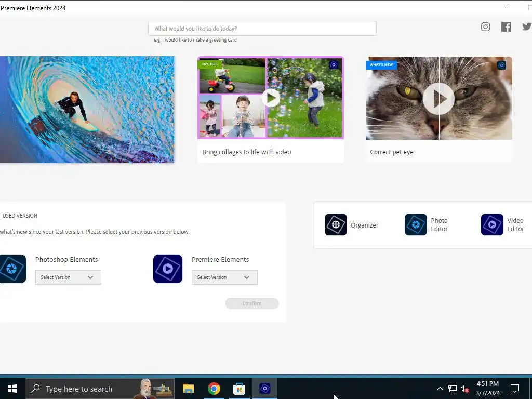
Task: Open Facebook social icon
Action: tap(506, 27)
